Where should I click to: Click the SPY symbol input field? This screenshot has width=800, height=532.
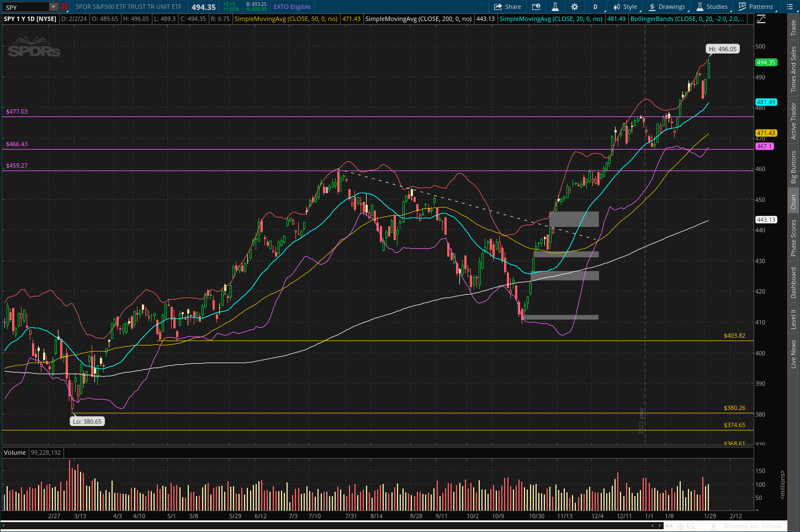coord(25,7)
